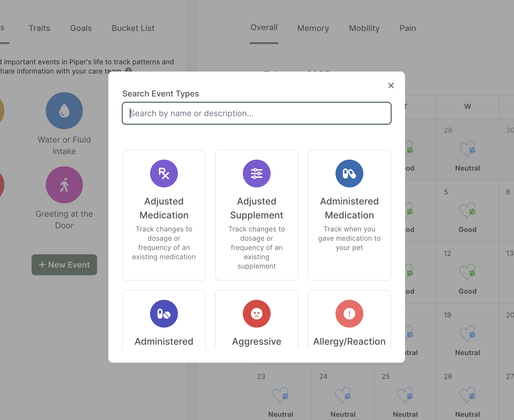This screenshot has width=514, height=420.
Task: Select the Adjusted Medication card title
Action: [x=164, y=208]
